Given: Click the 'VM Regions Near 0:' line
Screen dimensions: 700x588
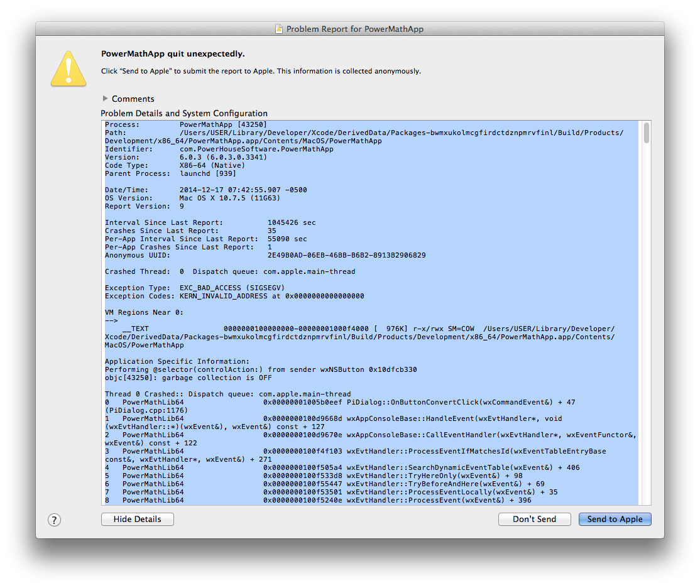Looking at the screenshot, I should pyautogui.click(x=144, y=312).
